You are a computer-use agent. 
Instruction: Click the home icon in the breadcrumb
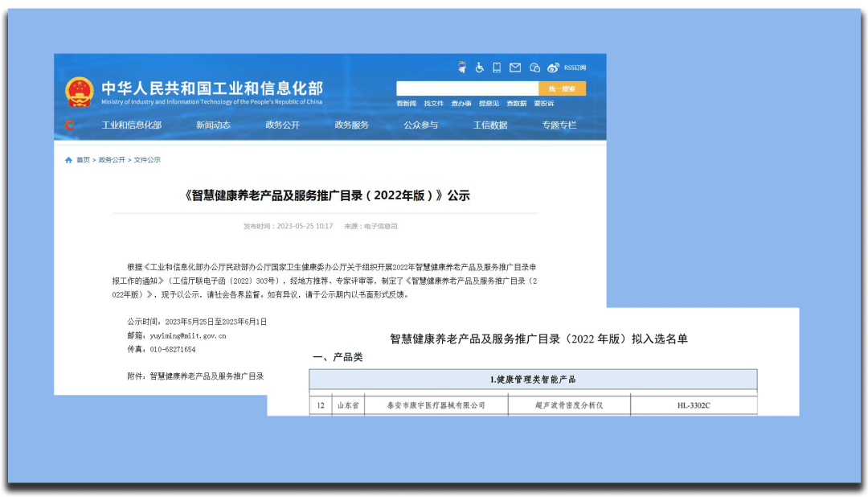tap(68, 159)
